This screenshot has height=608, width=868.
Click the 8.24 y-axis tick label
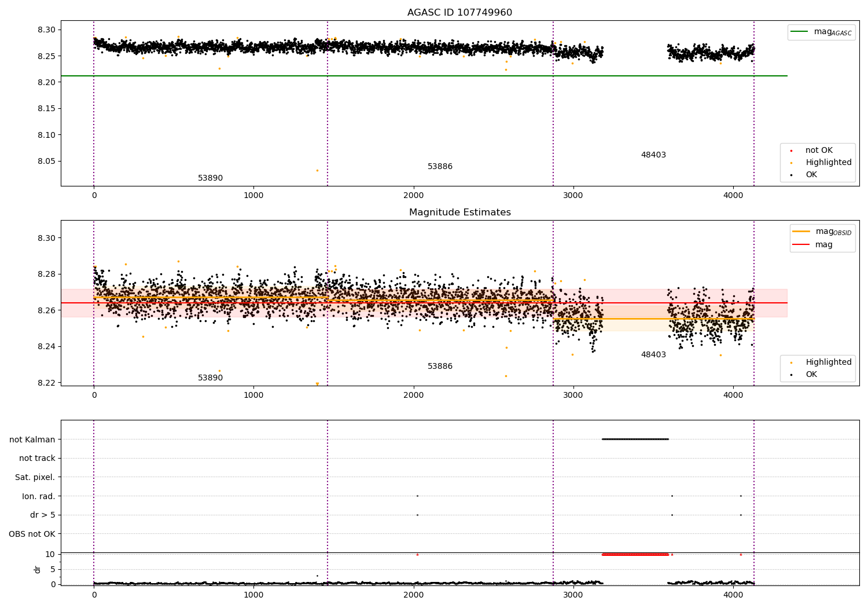point(46,347)
